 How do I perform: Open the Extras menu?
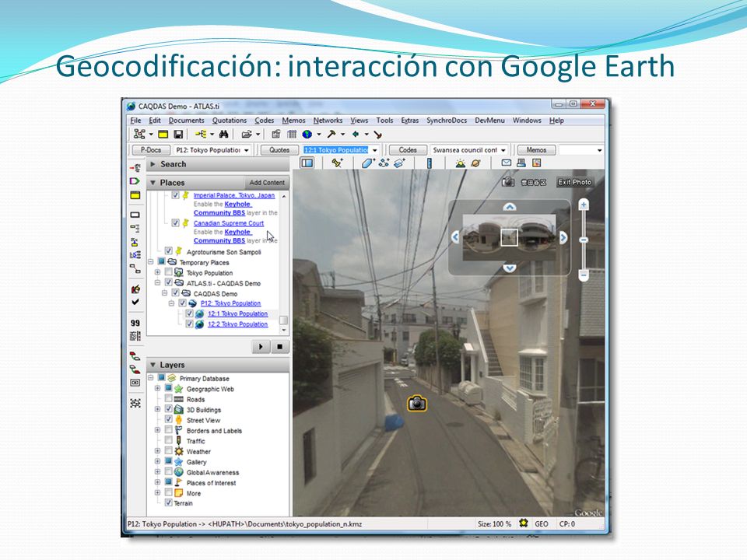(x=410, y=121)
